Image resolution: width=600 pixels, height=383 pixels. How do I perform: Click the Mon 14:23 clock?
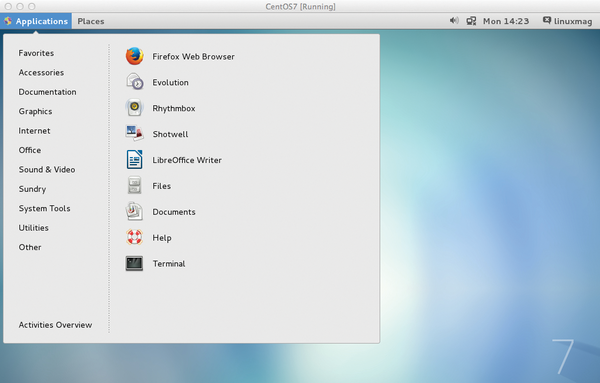(x=506, y=21)
